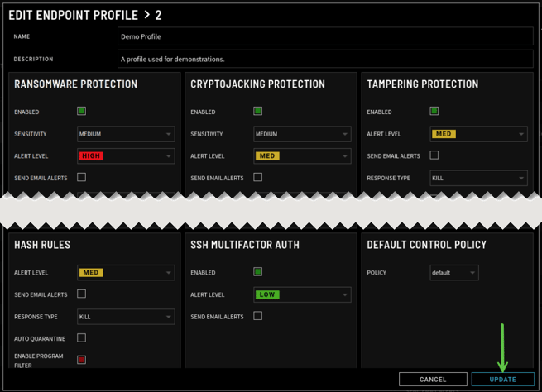
Task: Click the 'Auto Quarantine' label
Action: 40,339
